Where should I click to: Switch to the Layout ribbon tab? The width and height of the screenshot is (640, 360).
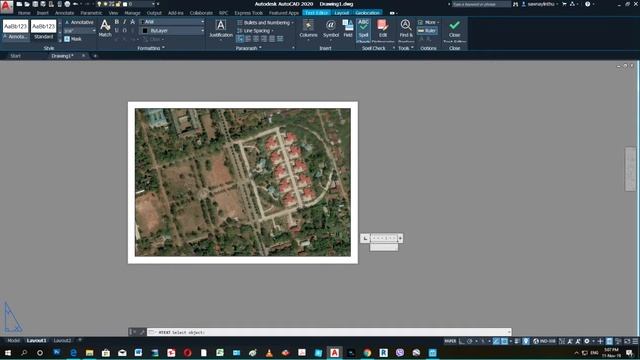point(342,13)
